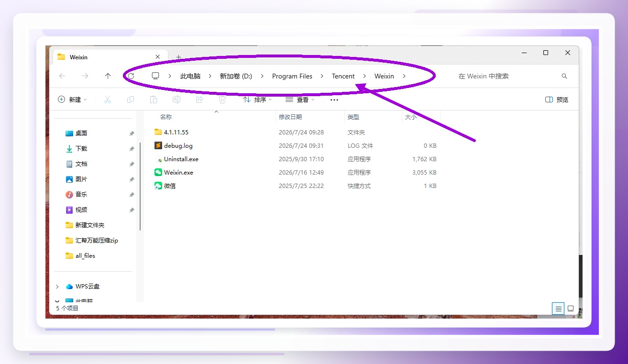The height and width of the screenshot is (364, 628).
Task: Navigate to Program Files breadcrumb
Action: [x=292, y=76]
